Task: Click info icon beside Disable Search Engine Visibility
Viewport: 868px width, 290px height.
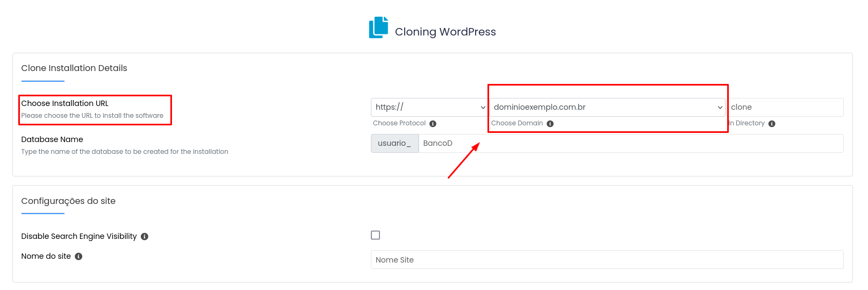Action: 145,237
